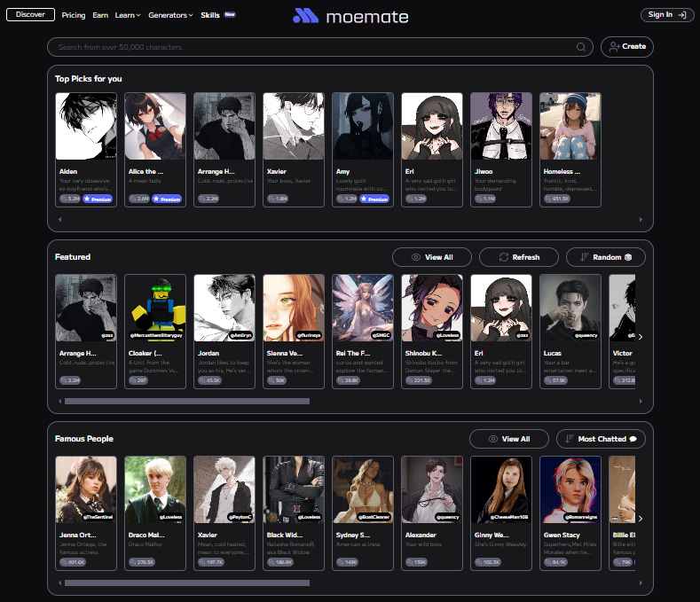Open Sienna character thumbnail
Viewport: 700px width, 602px height.
tap(294, 308)
